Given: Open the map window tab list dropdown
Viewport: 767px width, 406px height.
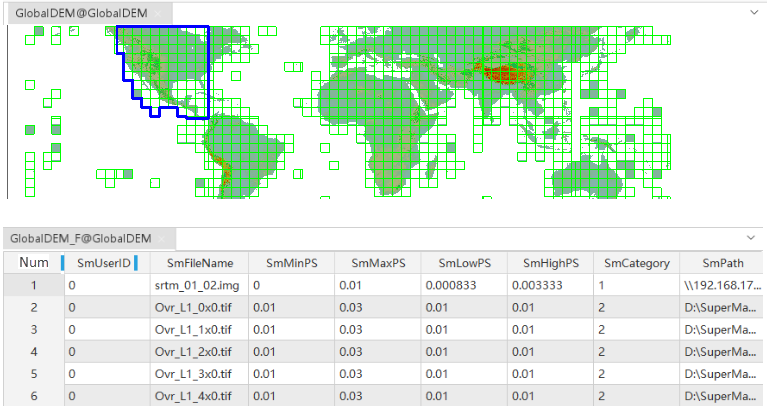Looking at the screenshot, I should pos(754,12).
